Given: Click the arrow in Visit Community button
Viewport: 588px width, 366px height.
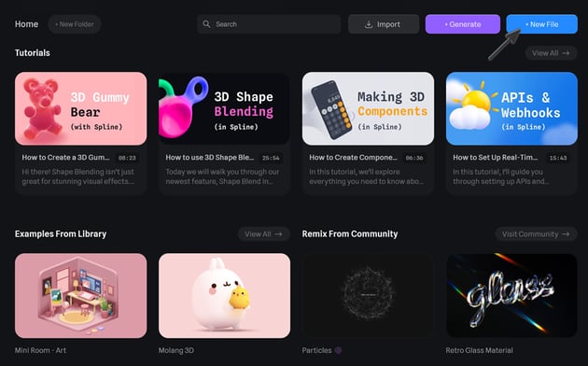Looking at the screenshot, I should click(x=566, y=234).
